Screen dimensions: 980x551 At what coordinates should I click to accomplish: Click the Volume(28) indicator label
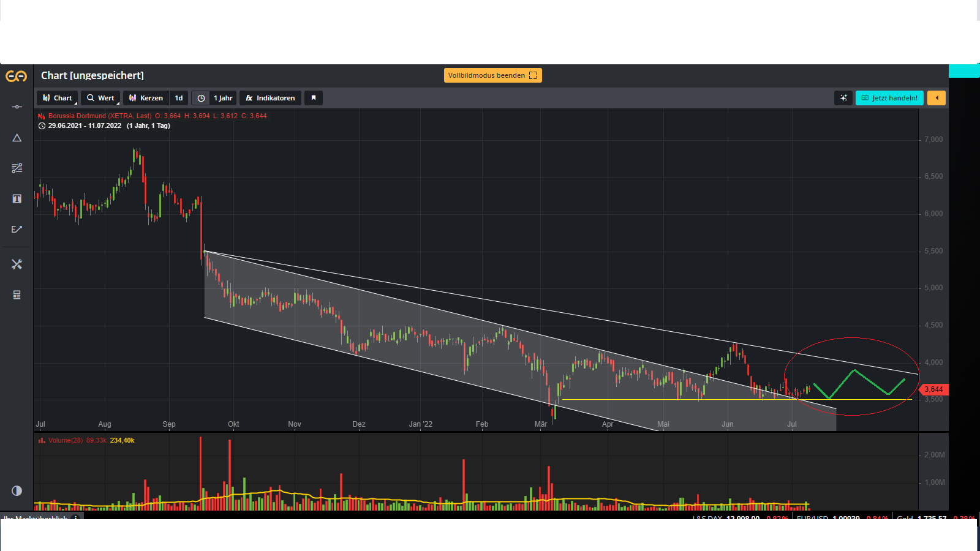click(66, 440)
